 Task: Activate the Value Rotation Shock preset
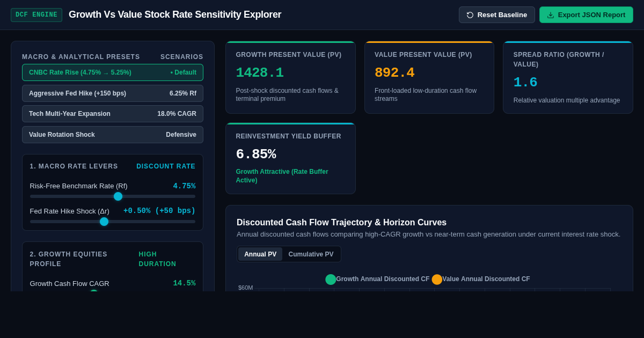point(113,135)
